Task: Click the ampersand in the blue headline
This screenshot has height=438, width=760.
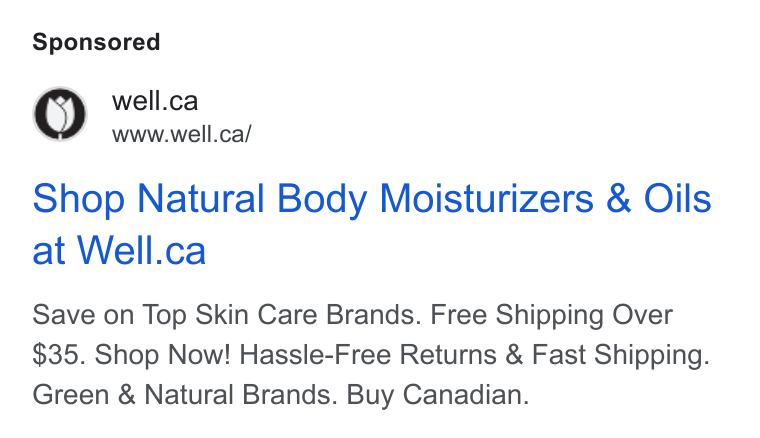Action: (x=618, y=198)
